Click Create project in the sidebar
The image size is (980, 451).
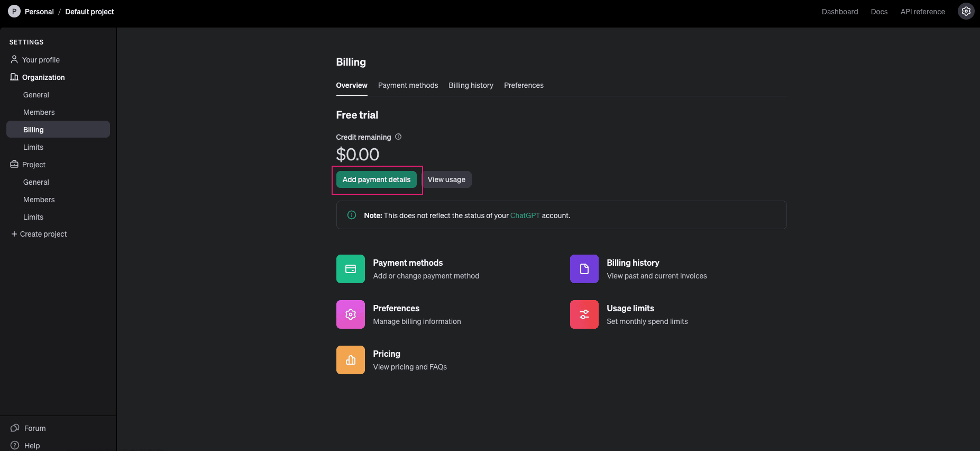click(43, 234)
